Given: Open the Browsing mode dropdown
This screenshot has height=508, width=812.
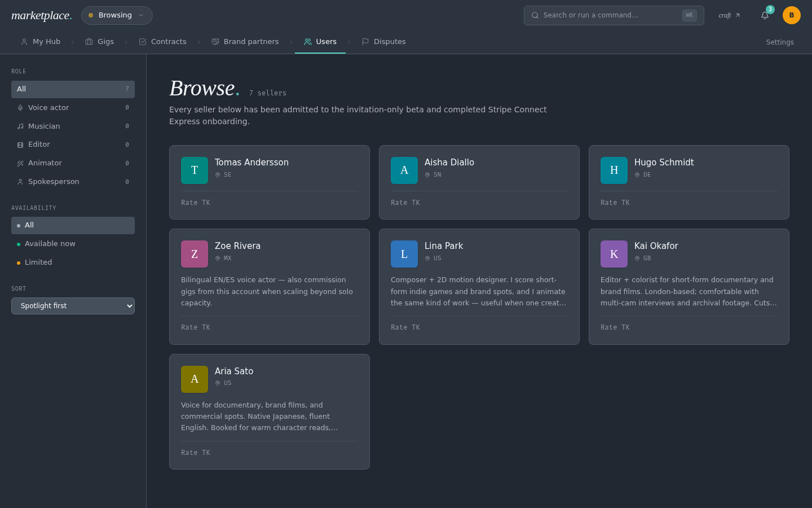Looking at the screenshot, I should coord(117,15).
